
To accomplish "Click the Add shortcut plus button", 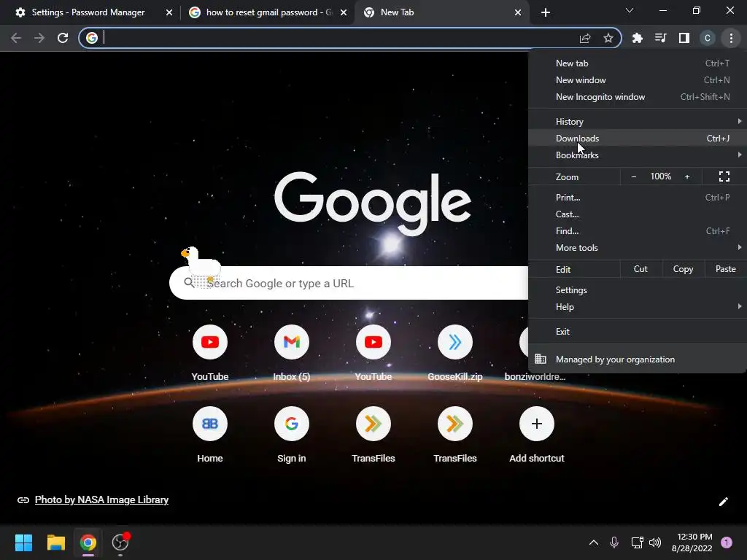I will (536, 424).
